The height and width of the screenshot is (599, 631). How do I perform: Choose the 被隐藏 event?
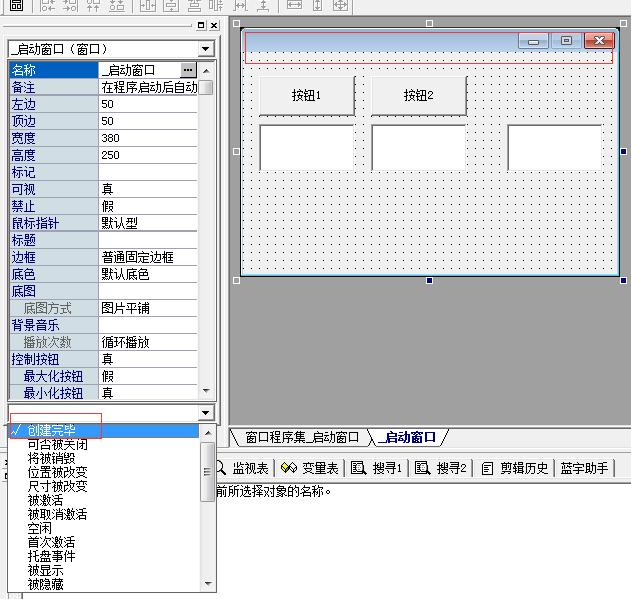click(104, 584)
